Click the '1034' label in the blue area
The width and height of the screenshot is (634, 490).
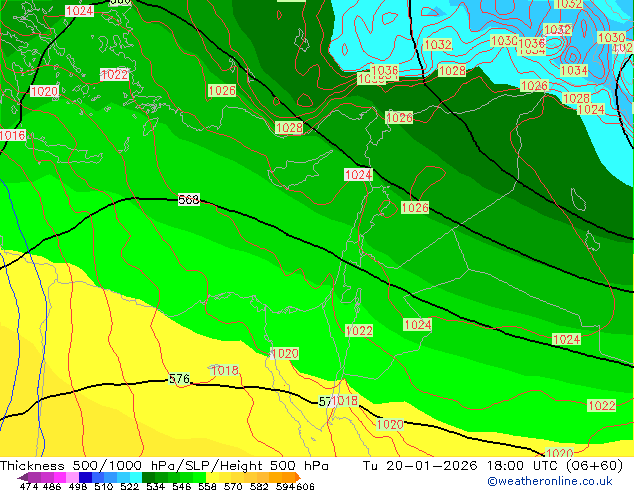click(x=574, y=70)
